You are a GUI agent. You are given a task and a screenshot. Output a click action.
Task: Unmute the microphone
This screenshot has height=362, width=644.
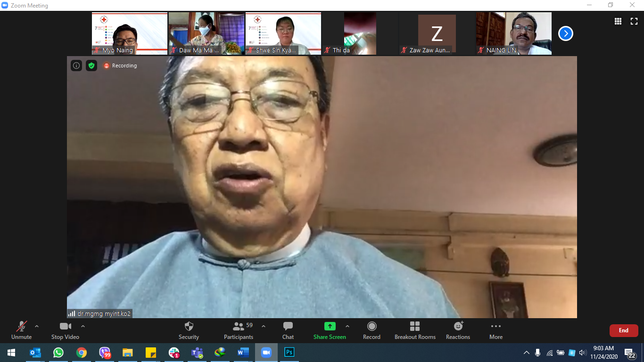pos(21,330)
